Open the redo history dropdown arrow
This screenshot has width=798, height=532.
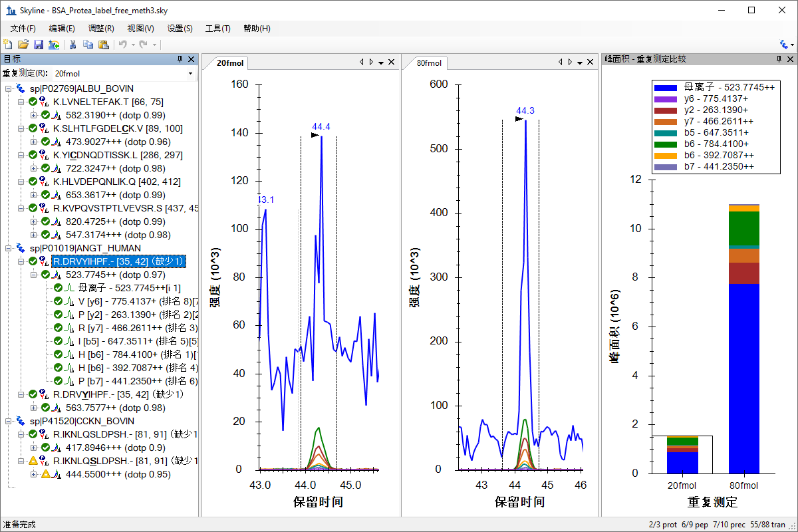154,45
